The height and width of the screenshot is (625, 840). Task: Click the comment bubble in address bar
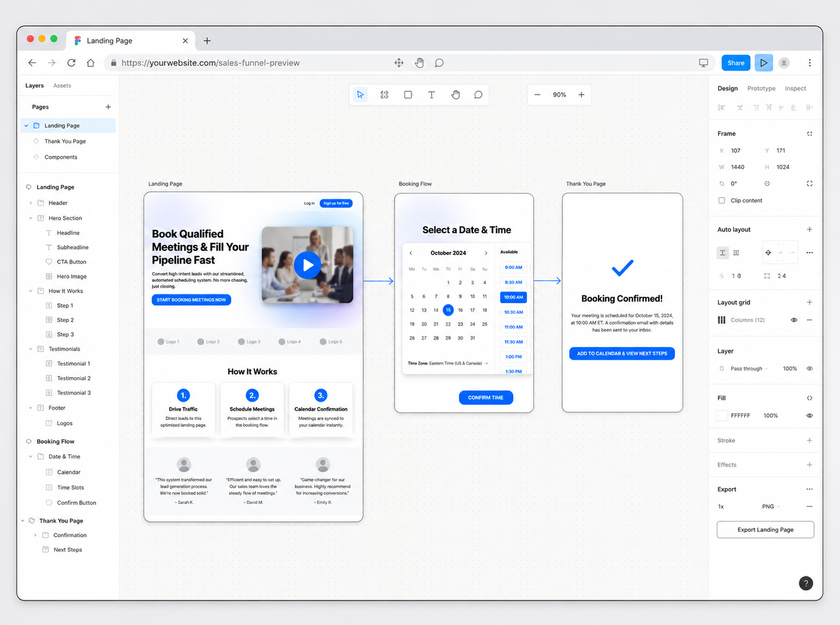439,63
